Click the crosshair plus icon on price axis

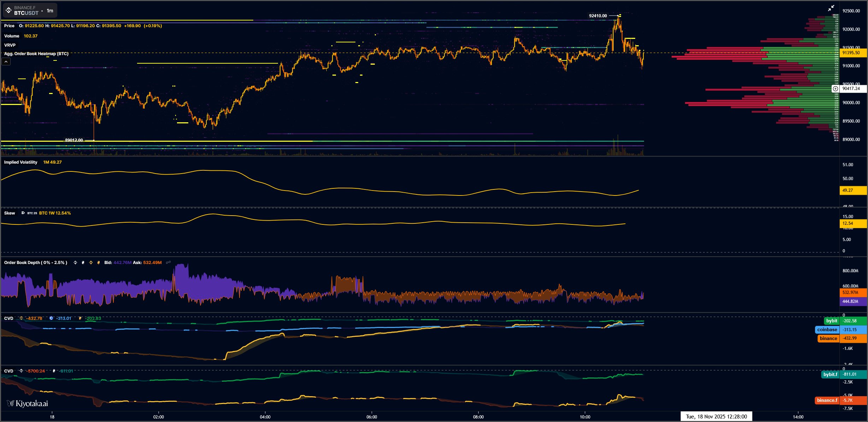[x=835, y=89]
